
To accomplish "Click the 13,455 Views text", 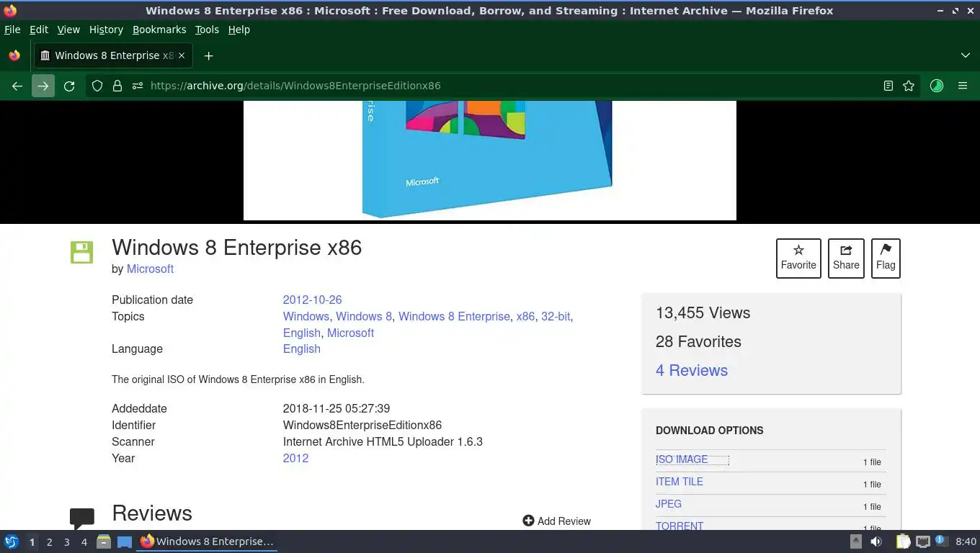I will pyautogui.click(x=703, y=313).
